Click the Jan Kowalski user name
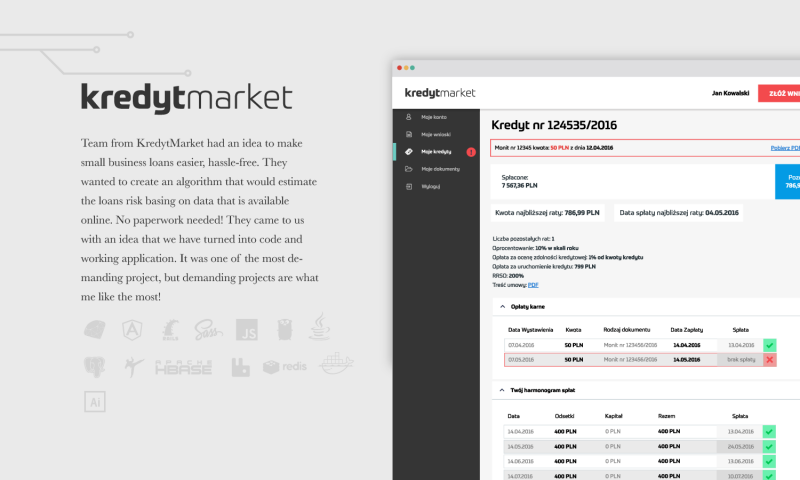This screenshot has width=800, height=480. (x=730, y=93)
